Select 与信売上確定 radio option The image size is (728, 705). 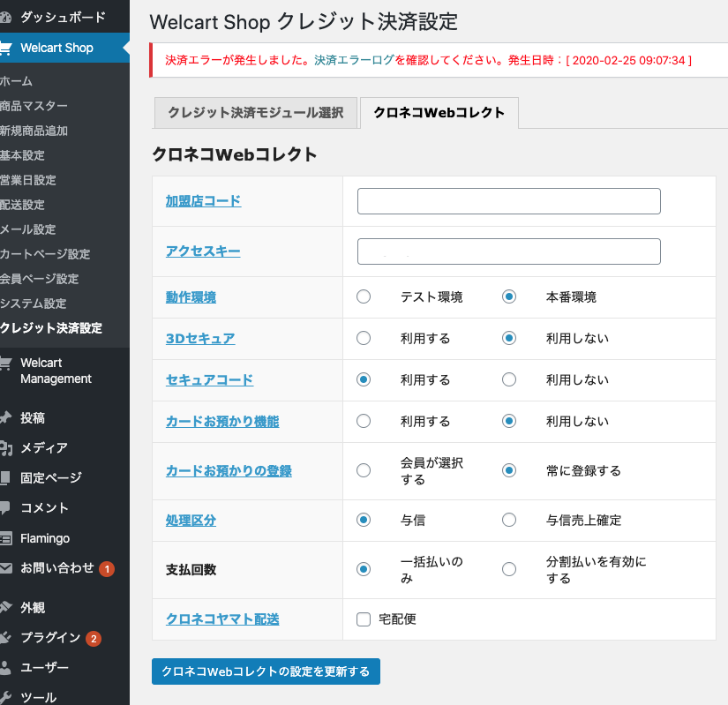(509, 520)
